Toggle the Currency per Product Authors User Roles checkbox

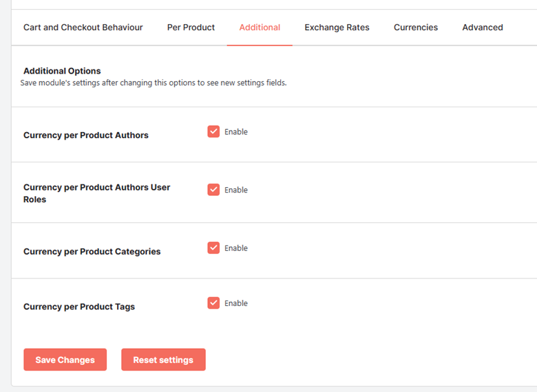click(x=213, y=190)
